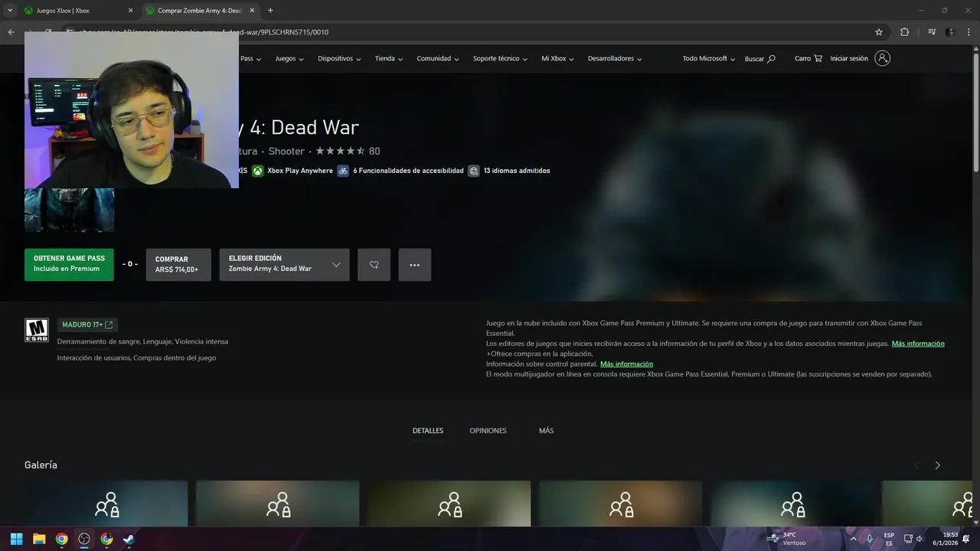
Task: Expand the Desarrolladores menu
Action: [615, 59]
